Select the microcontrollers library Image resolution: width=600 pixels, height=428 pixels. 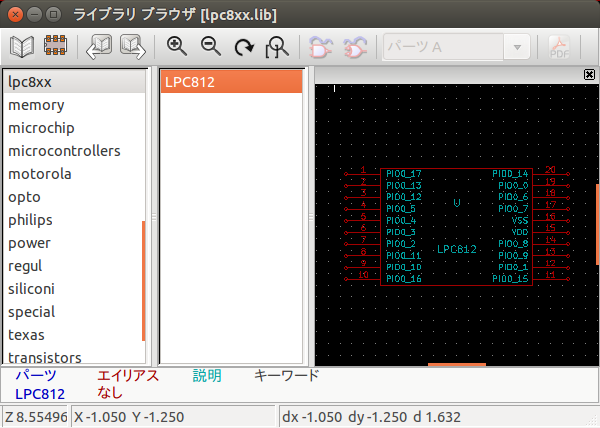coord(74,151)
